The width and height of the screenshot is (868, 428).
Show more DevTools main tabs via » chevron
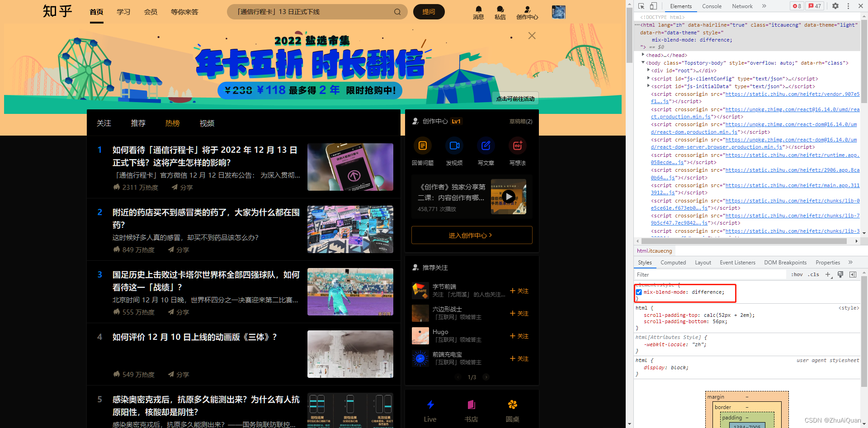point(764,6)
